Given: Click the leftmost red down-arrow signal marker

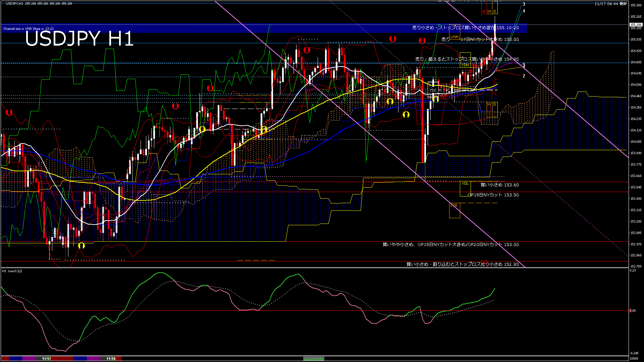Looking at the screenshot, I should click(9, 112).
